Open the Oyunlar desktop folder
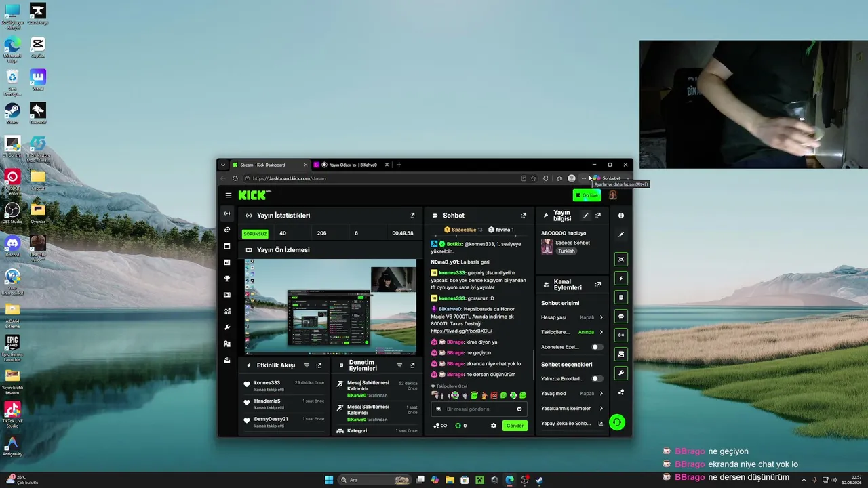This screenshot has width=868, height=488. [38, 213]
